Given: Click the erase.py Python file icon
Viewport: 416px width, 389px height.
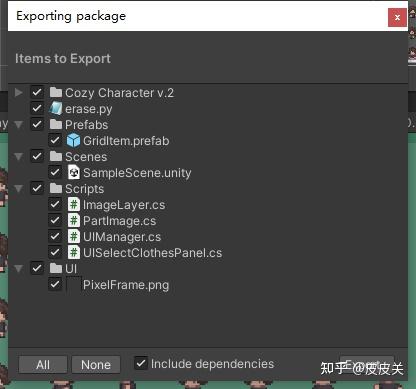Looking at the screenshot, I should coord(56,109).
